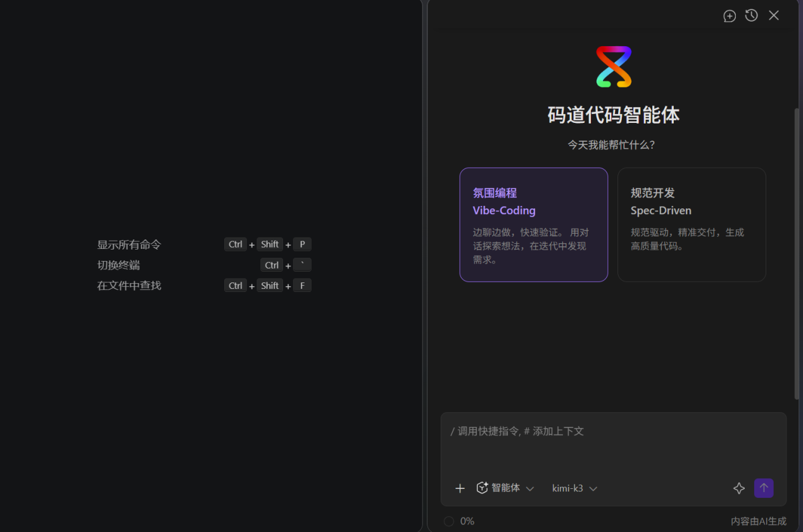Open the kimi-k3 model dropdown

[574, 488]
